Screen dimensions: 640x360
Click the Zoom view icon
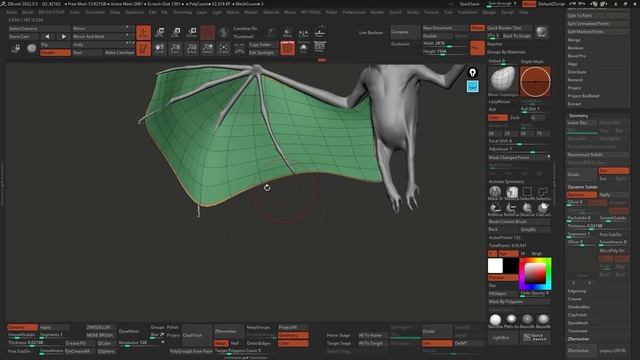point(176,49)
